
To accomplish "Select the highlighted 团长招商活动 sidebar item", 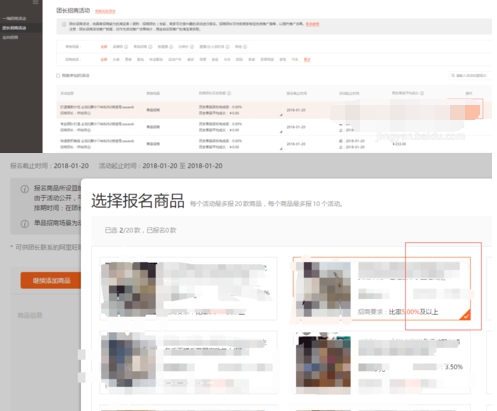I will tap(21, 28).
